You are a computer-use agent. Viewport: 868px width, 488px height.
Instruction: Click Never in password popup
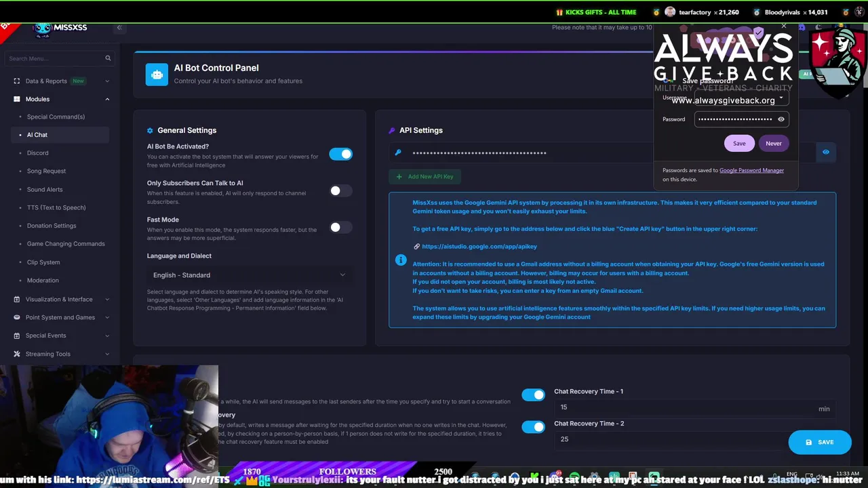pyautogui.click(x=774, y=144)
